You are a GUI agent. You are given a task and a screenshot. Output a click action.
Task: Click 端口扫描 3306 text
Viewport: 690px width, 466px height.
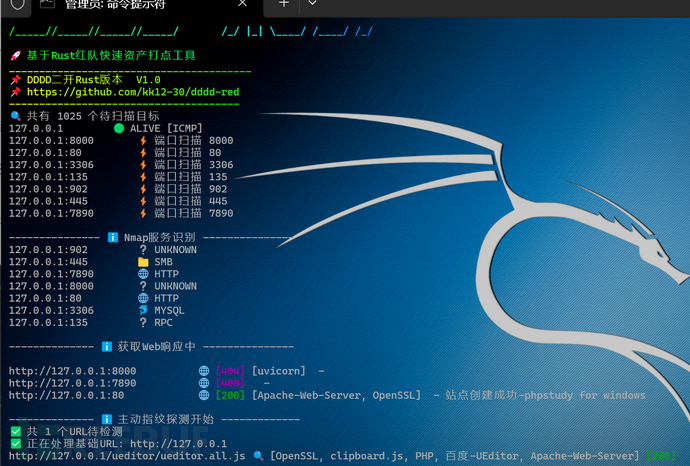click(x=194, y=165)
